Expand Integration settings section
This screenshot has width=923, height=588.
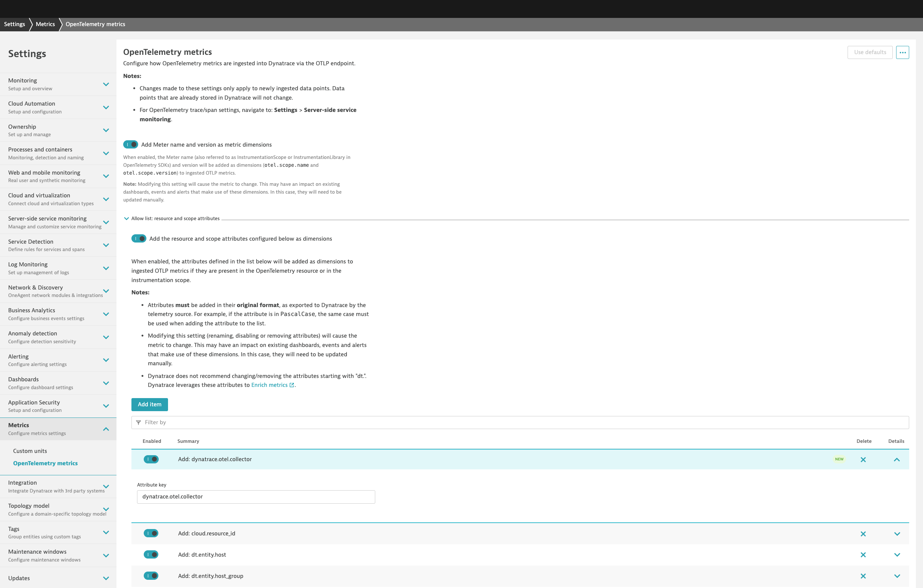pyautogui.click(x=106, y=487)
